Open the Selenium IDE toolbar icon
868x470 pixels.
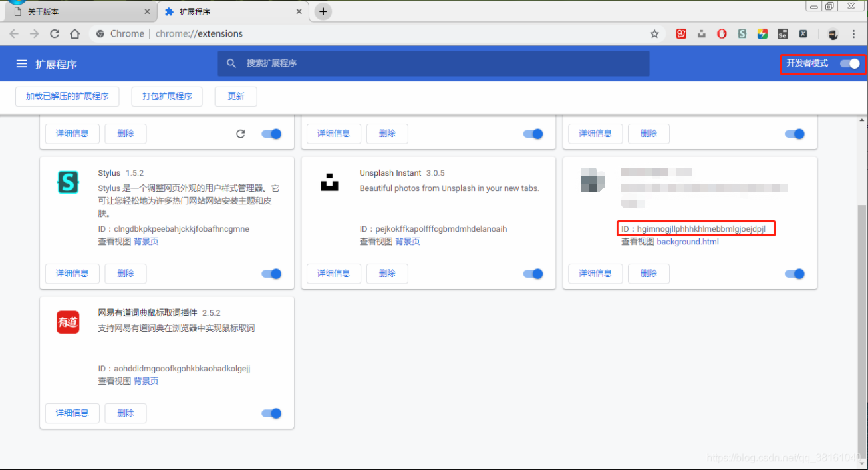coord(782,33)
